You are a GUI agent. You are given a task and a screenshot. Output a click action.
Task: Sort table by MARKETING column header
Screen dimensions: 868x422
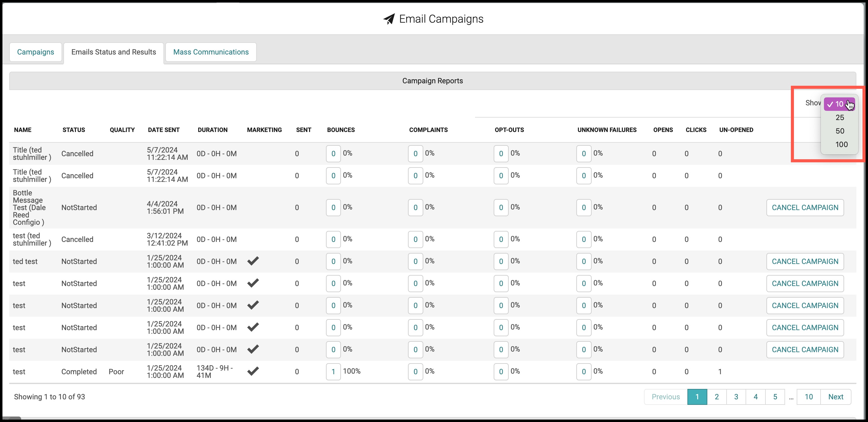[264, 130]
